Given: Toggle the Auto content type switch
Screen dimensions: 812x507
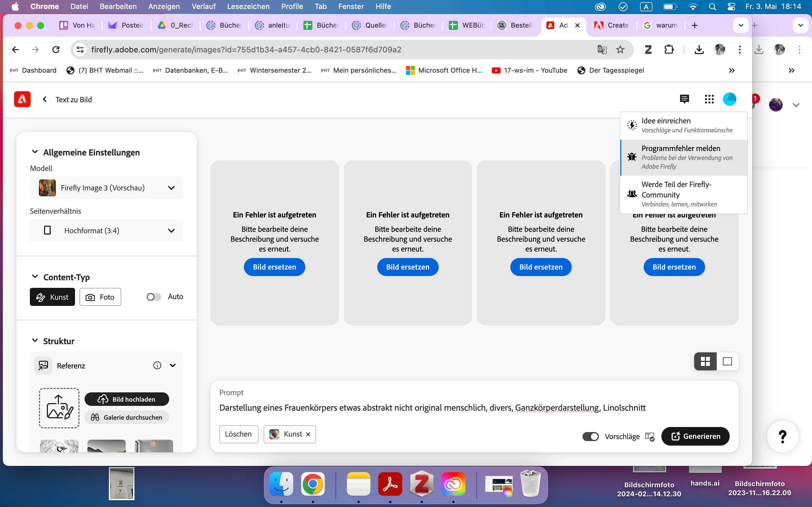Looking at the screenshot, I should pos(154,297).
